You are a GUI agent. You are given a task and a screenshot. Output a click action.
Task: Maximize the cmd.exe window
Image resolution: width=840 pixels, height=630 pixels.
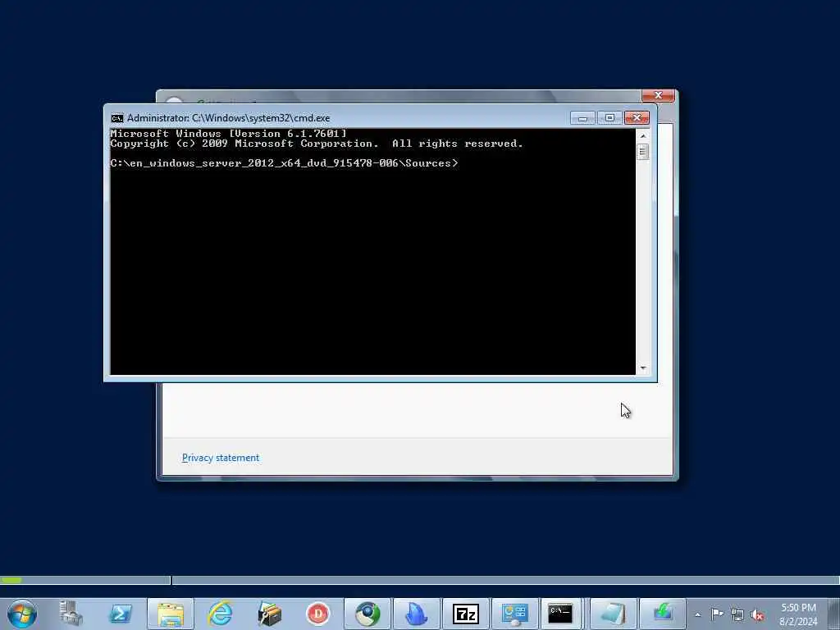(x=609, y=118)
